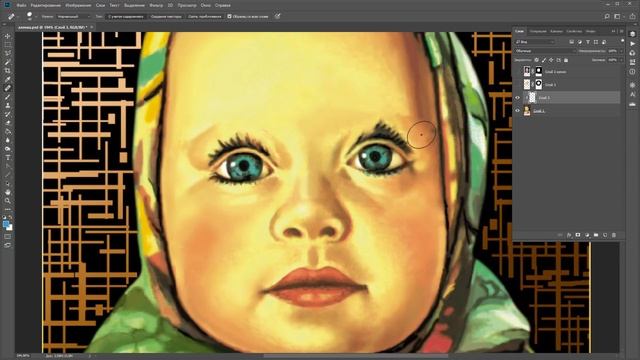Create a new layer icon
This screenshot has height=360, width=640.
pos(604,235)
